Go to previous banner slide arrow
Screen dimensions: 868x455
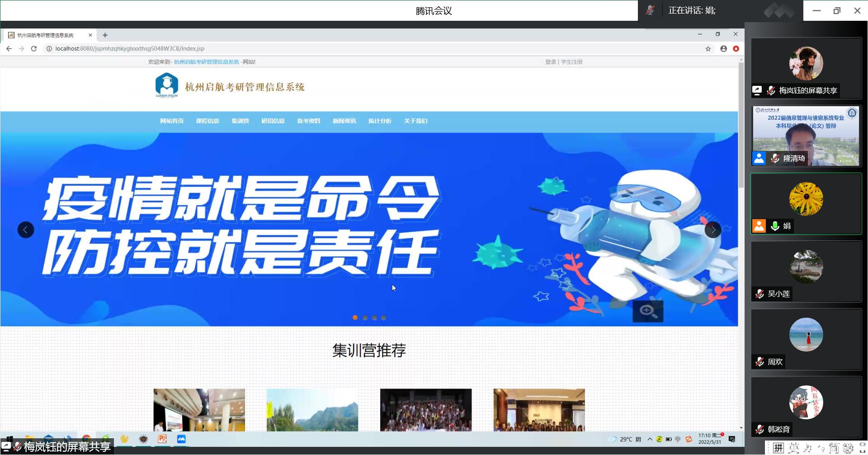tap(26, 230)
